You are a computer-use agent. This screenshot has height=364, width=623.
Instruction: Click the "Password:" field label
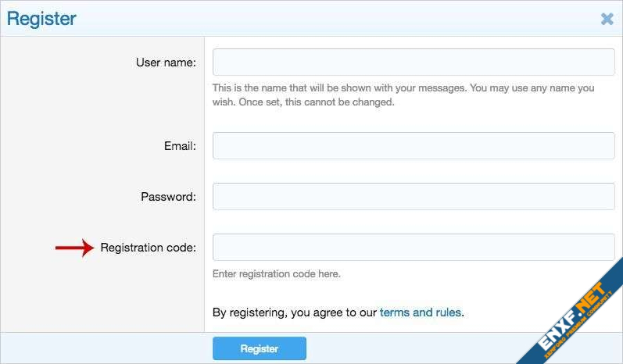pyautogui.click(x=168, y=197)
